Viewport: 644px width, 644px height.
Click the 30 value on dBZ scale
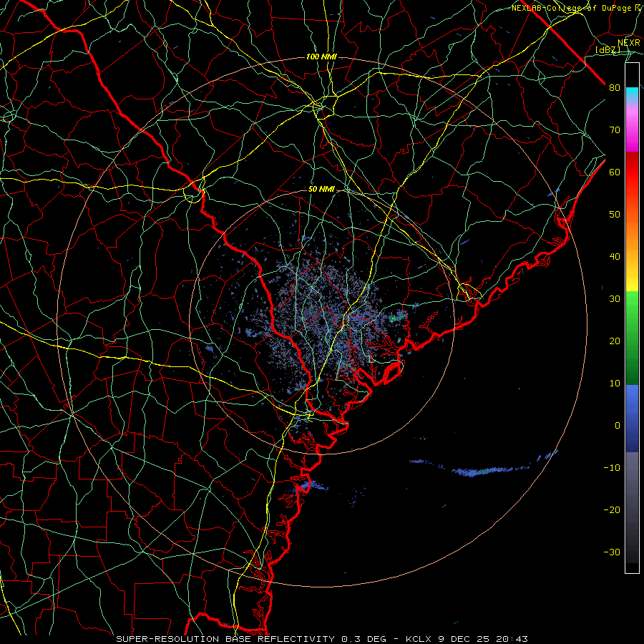tap(615, 299)
